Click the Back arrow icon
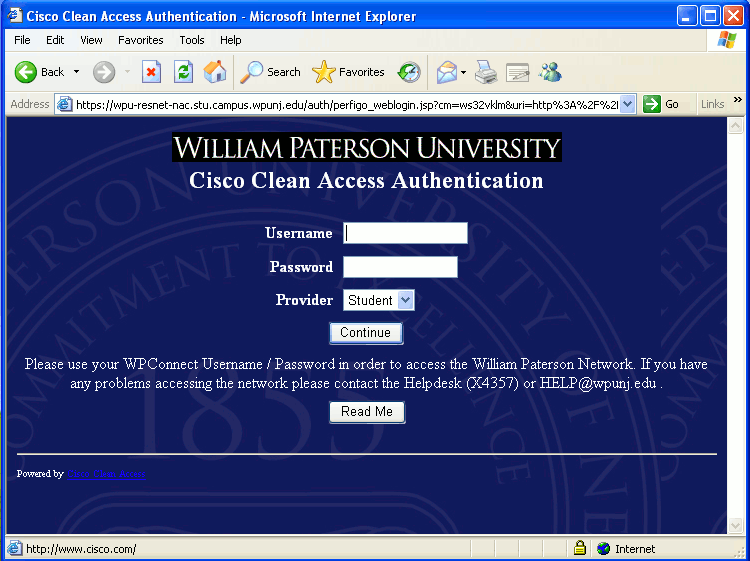 coord(25,72)
